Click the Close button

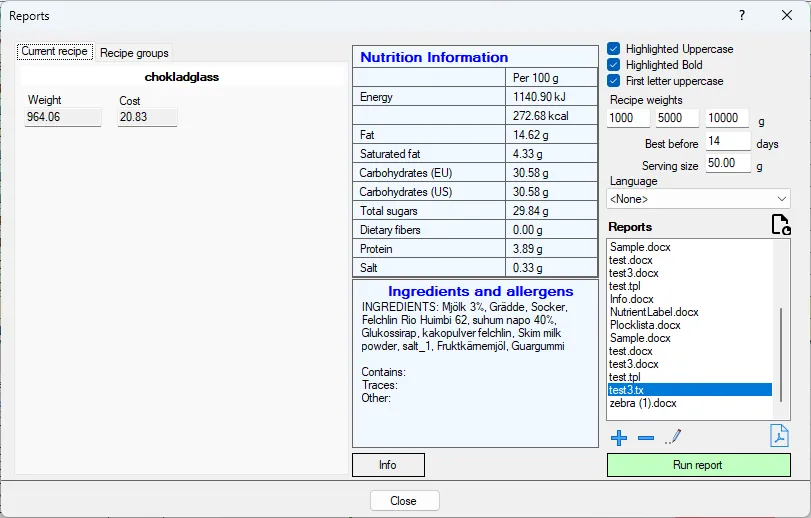pyautogui.click(x=404, y=500)
